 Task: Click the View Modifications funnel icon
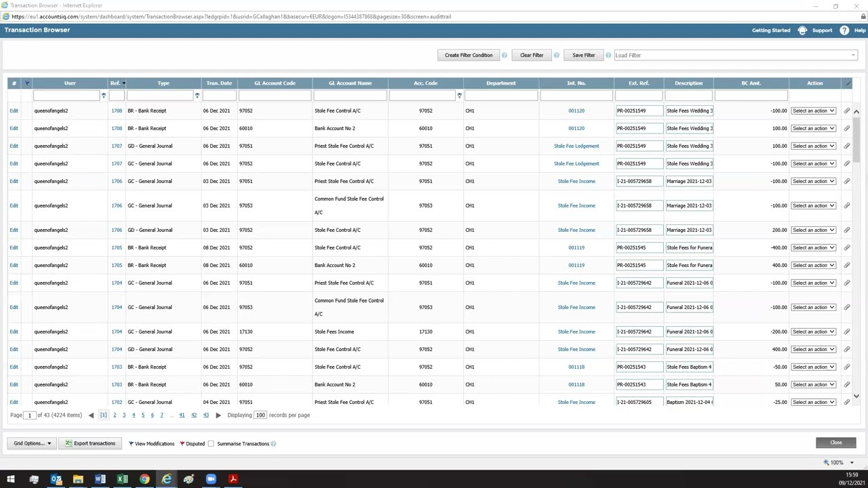click(x=131, y=443)
